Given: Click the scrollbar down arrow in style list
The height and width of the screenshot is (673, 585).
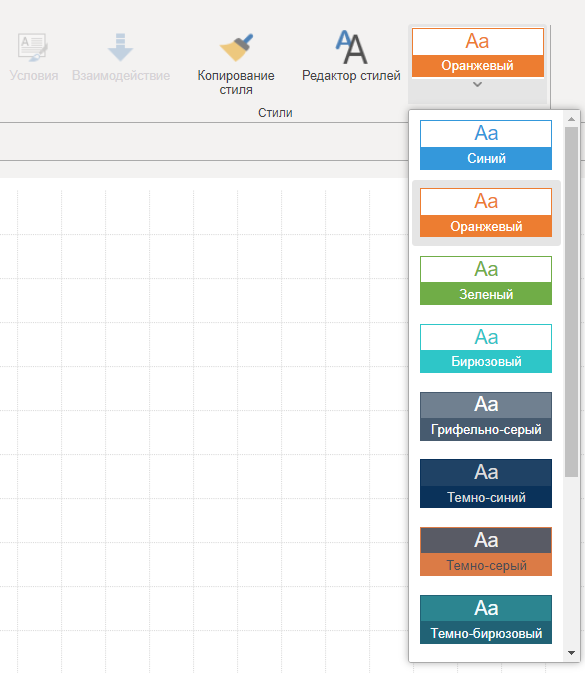Looking at the screenshot, I should pos(571,653).
